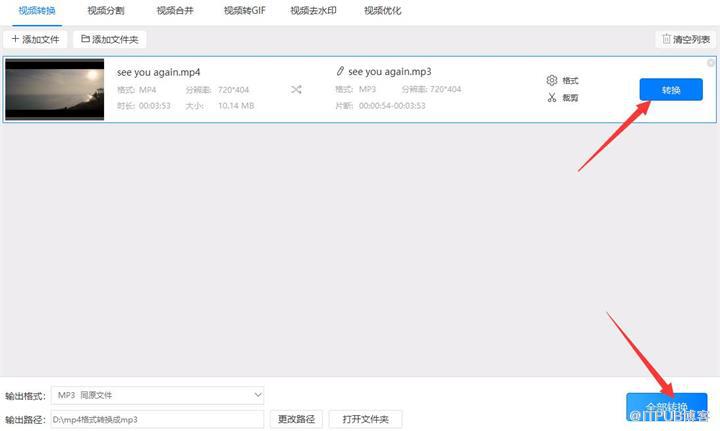Screen dimensions: 720x431
Task: Click the shuffle arrows conversion icon
Action: [x=296, y=90]
